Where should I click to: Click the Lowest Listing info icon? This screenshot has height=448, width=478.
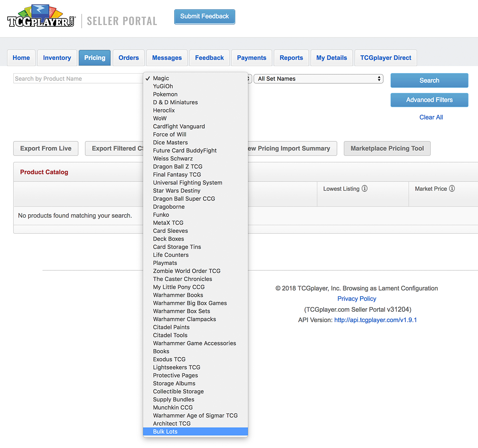tap(364, 189)
